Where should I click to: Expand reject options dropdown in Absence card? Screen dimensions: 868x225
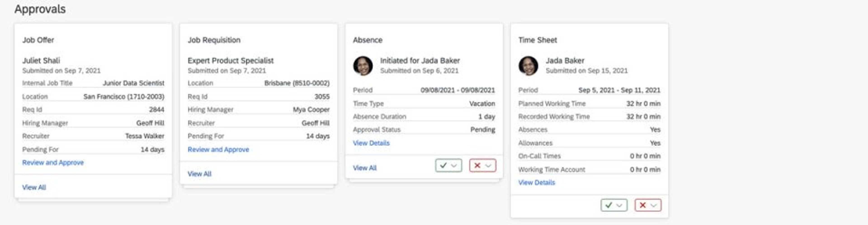[x=488, y=165]
